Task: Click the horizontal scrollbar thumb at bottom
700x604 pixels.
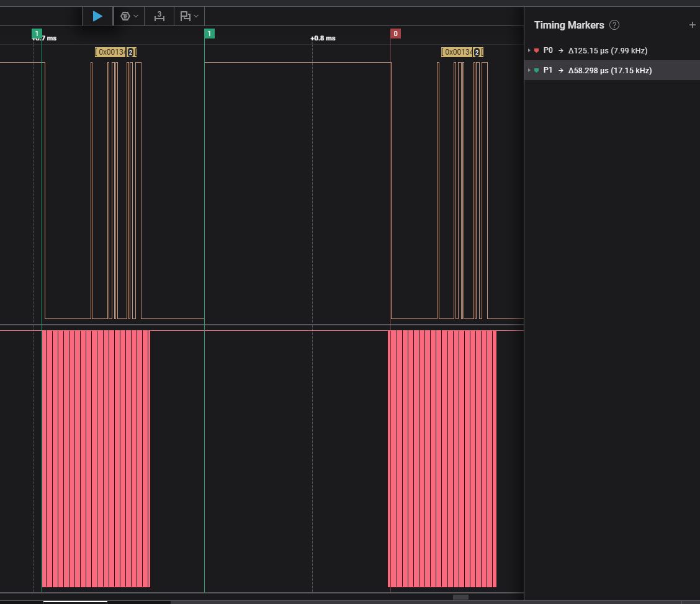Action: tap(460, 597)
